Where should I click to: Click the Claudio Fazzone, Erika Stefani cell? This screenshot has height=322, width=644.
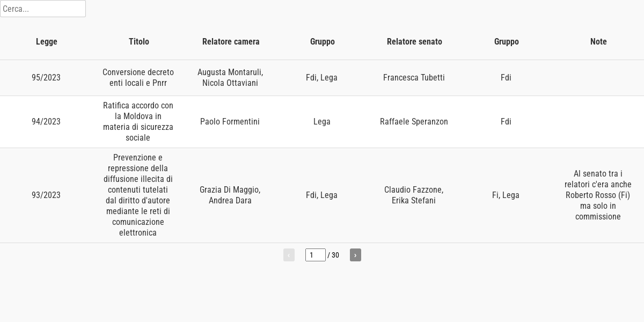click(x=414, y=195)
